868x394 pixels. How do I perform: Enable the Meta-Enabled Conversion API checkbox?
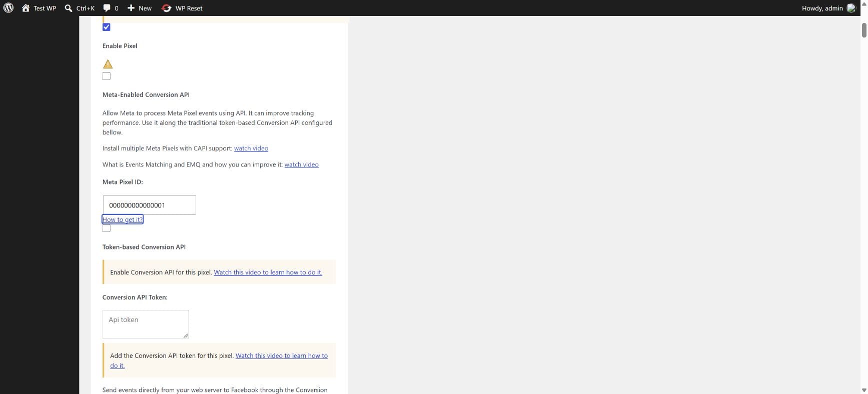pyautogui.click(x=107, y=76)
